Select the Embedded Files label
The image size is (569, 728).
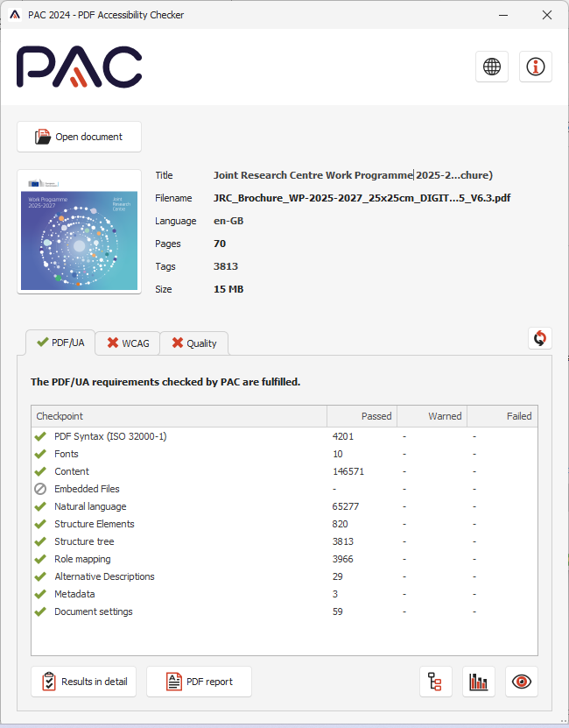87,489
